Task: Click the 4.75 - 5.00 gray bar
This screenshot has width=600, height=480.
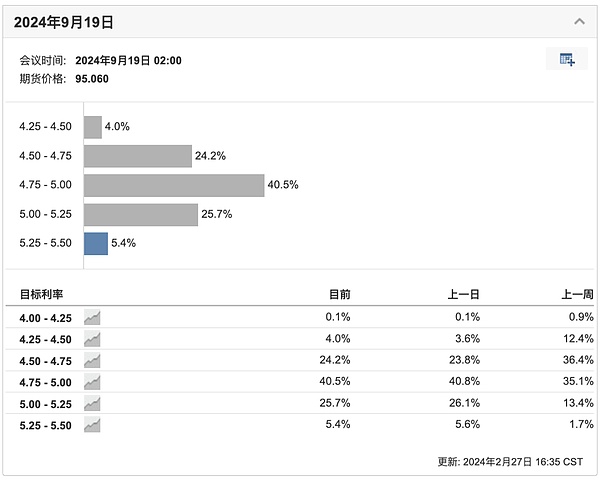Action: tap(173, 185)
